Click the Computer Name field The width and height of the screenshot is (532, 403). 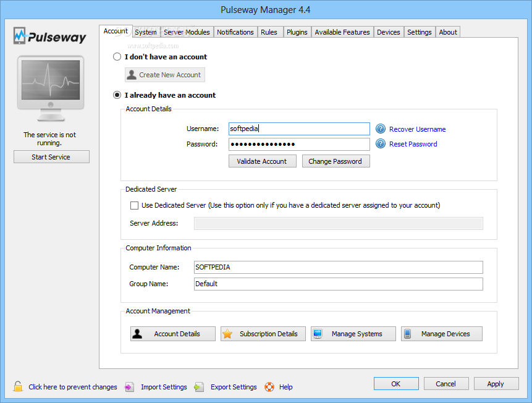point(338,267)
